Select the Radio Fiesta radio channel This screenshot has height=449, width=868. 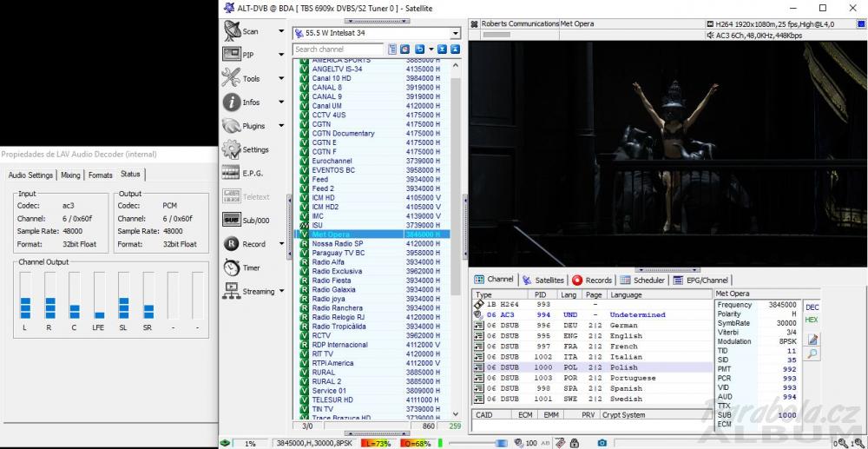tap(372, 281)
